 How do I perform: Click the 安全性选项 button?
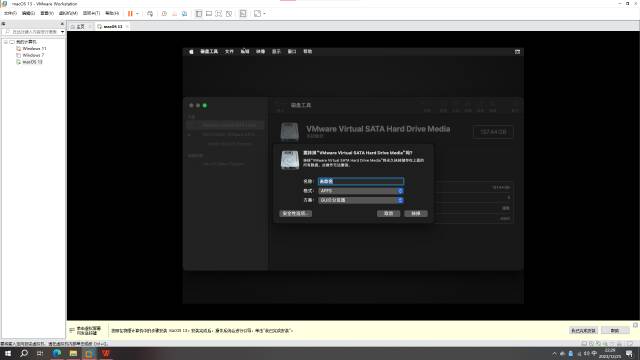pos(296,213)
